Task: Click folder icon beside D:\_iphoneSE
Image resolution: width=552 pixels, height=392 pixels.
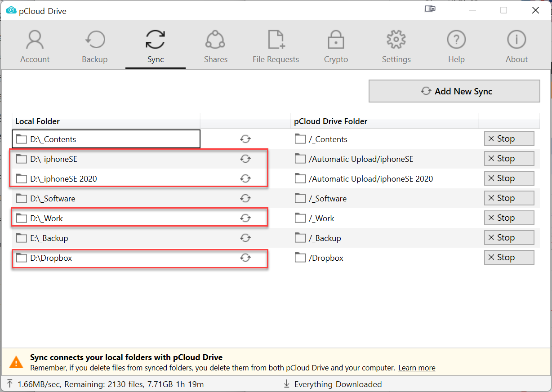Action: pyautogui.click(x=21, y=159)
